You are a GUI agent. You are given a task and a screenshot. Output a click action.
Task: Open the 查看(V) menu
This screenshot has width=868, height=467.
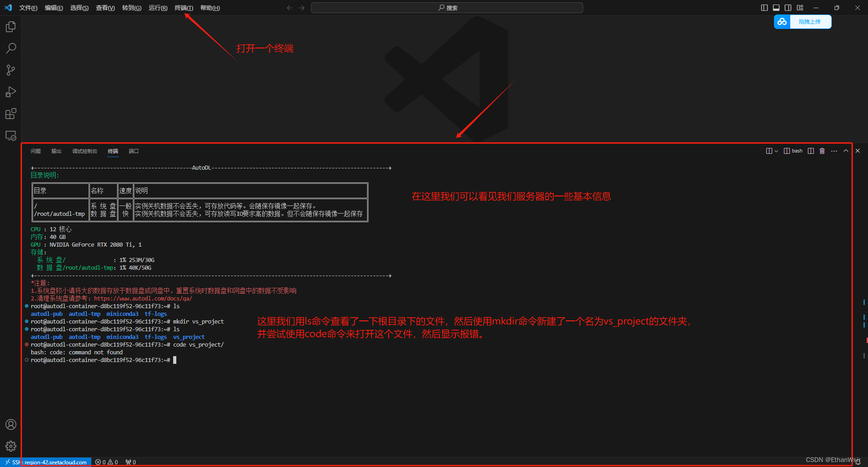click(x=105, y=8)
